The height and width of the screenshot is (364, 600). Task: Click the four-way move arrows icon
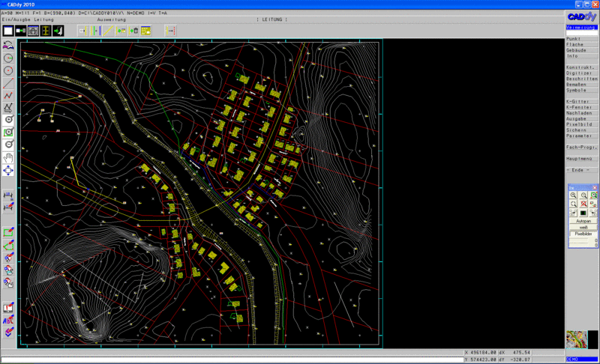point(9,171)
